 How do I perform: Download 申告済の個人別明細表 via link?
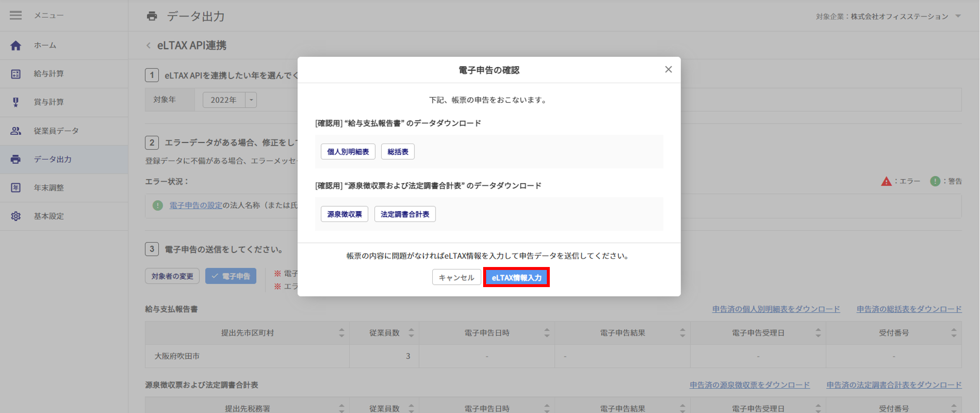[x=776, y=309]
